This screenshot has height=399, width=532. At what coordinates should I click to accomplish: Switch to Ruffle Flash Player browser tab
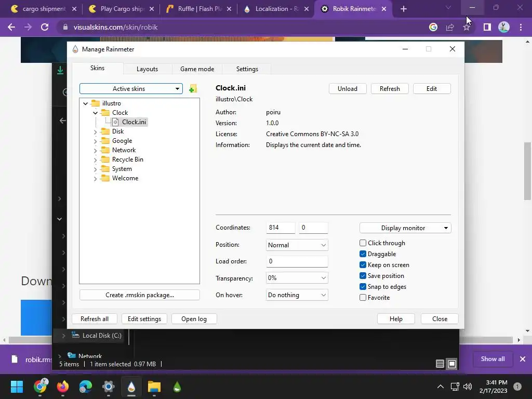pos(198,9)
